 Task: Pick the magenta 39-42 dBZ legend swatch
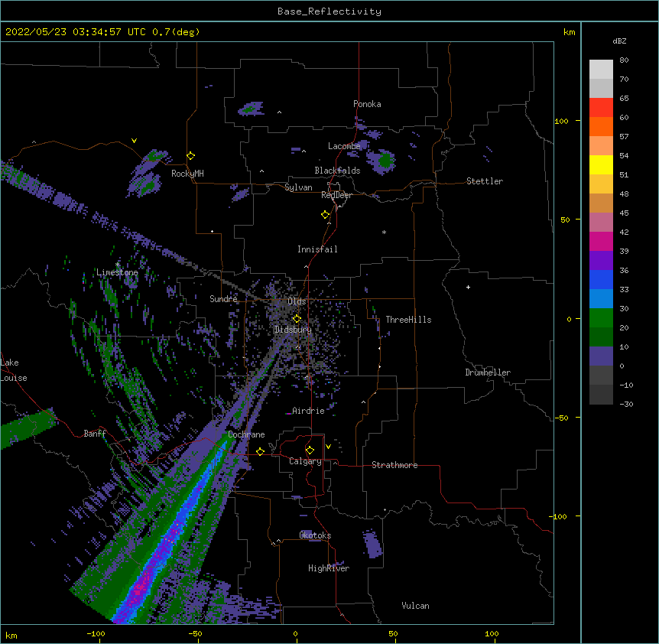click(601, 241)
